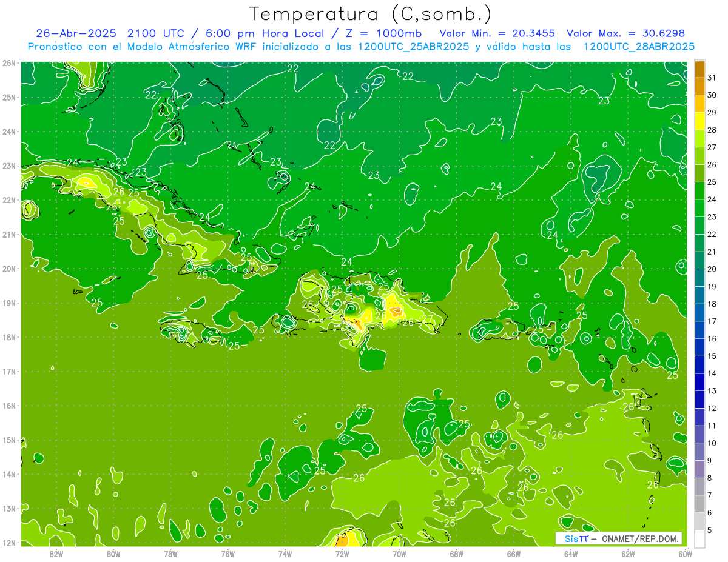Click the 15N latitude axis label

[x=9, y=440]
